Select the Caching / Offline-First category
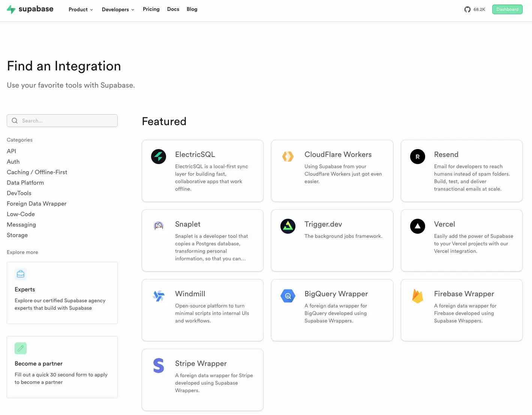532x415 pixels. tap(37, 172)
